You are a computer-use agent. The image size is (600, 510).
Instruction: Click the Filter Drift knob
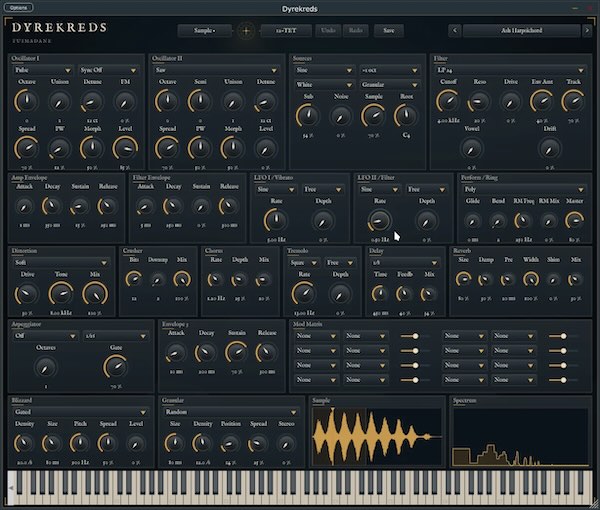549,149
